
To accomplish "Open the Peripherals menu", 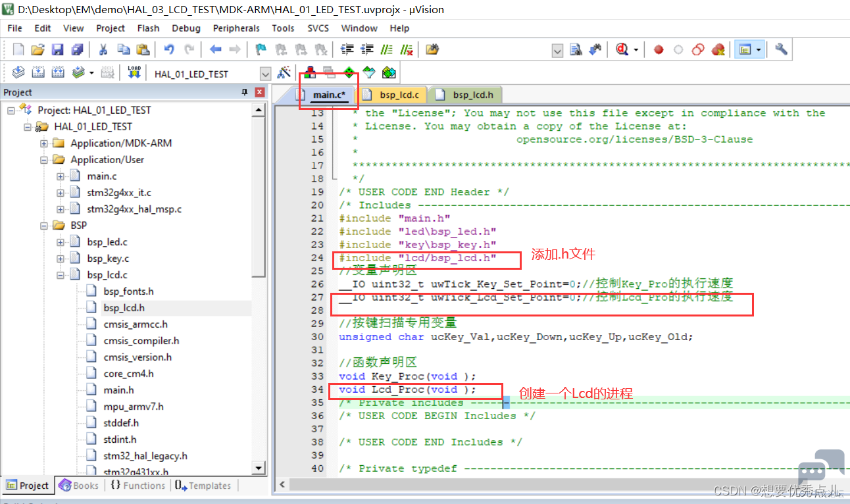I will click(236, 28).
